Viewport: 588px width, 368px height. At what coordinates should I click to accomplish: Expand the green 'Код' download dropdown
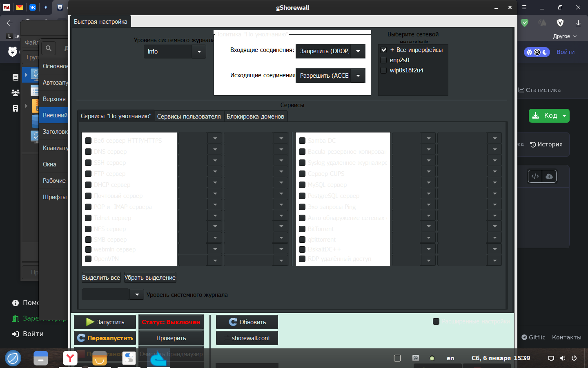point(564,116)
